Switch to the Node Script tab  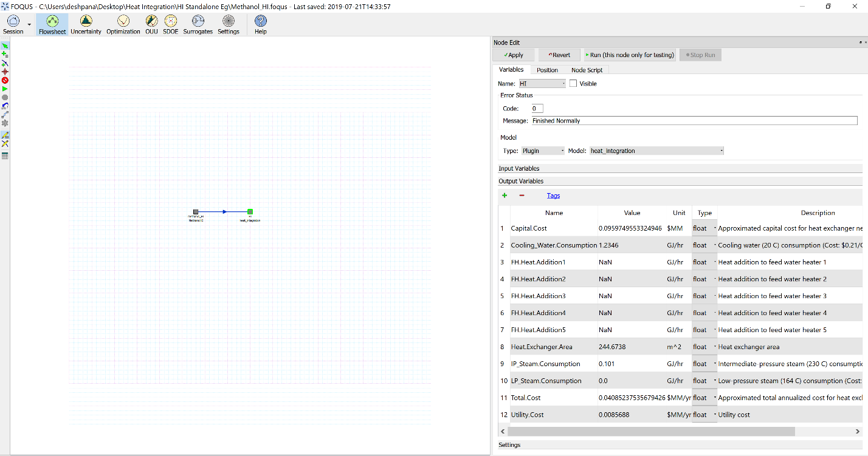click(587, 69)
